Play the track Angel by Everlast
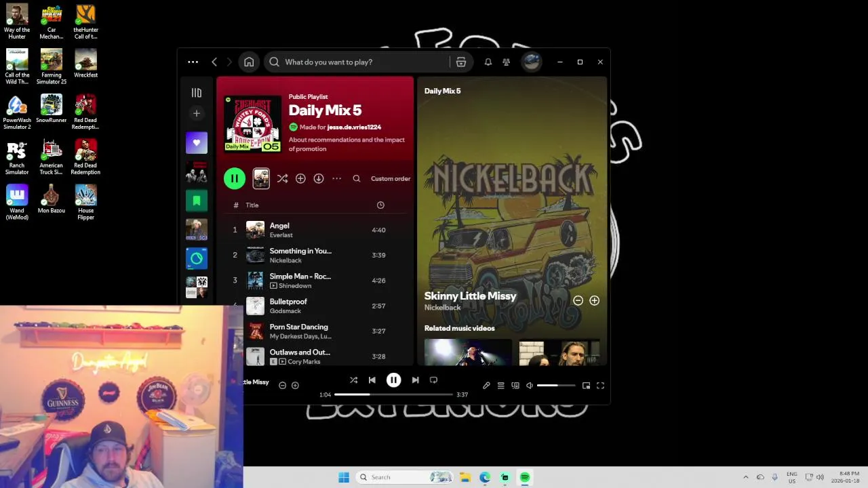 (x=315, y=230)
